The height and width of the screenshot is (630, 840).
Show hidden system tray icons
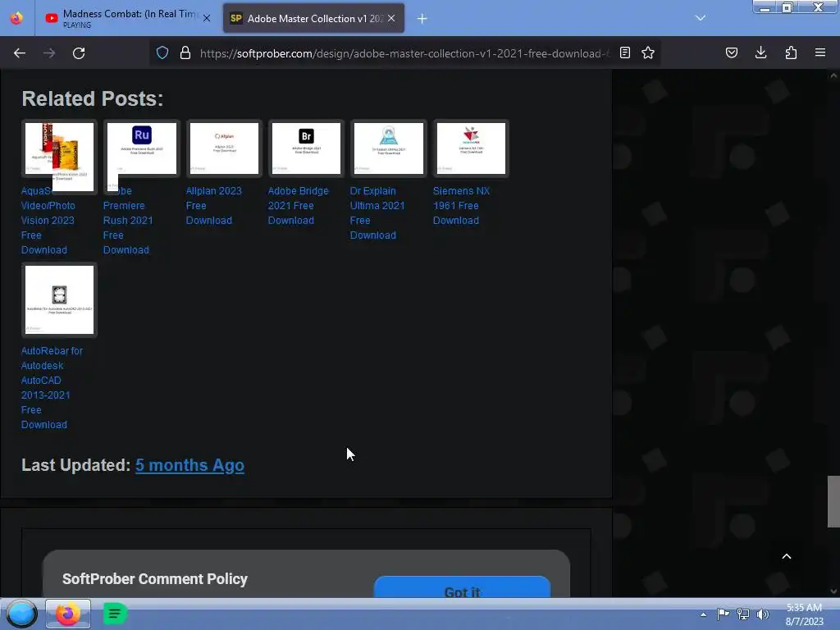pos(703,614)
